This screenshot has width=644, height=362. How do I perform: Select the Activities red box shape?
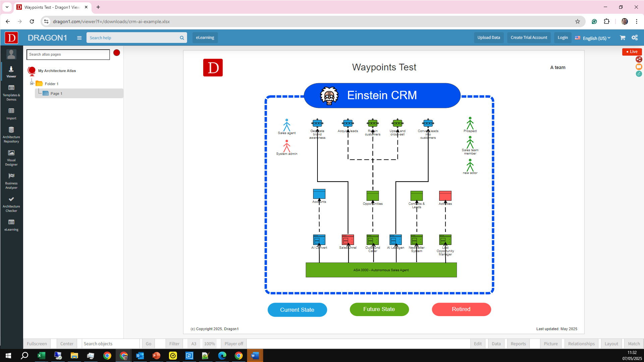(x=445, y=196)
